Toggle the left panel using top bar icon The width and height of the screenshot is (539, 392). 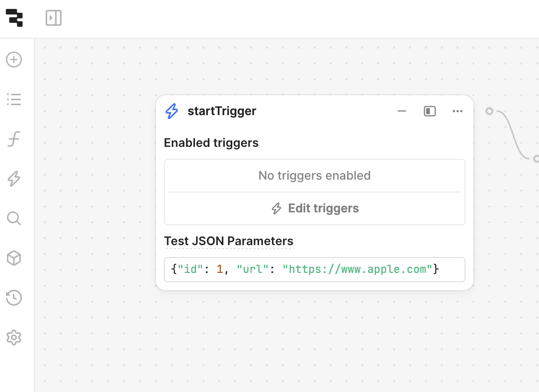(54, 18)
